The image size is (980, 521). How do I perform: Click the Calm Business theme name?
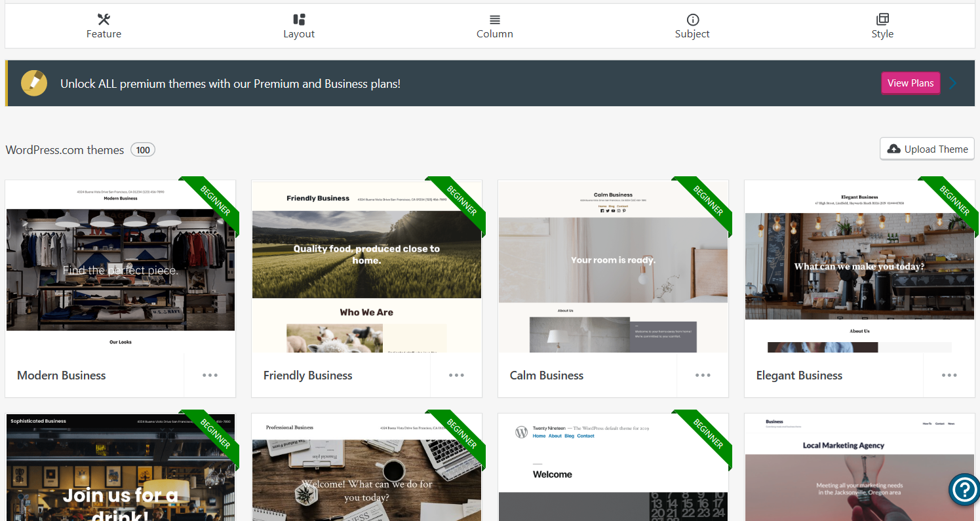[546, 376]
